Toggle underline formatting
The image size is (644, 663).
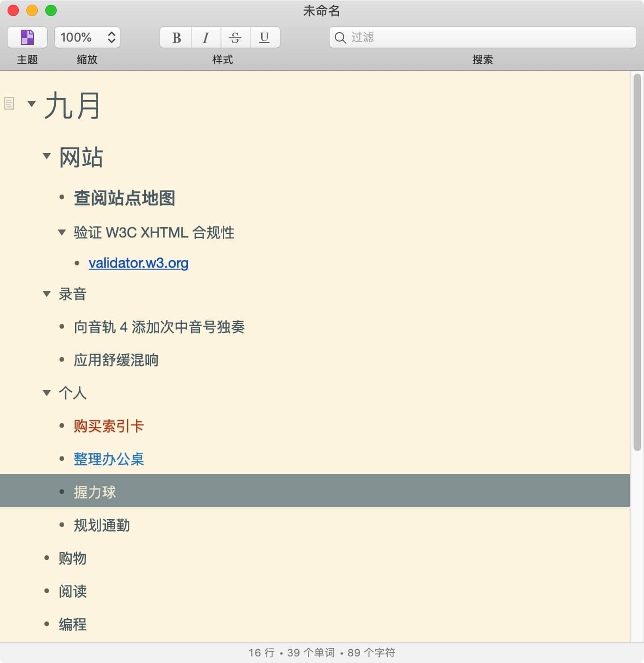click(x=264, y=37)
